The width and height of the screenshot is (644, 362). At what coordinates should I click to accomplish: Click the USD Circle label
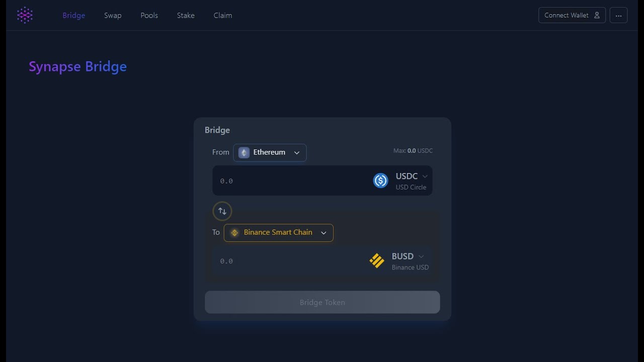[411, 187]
